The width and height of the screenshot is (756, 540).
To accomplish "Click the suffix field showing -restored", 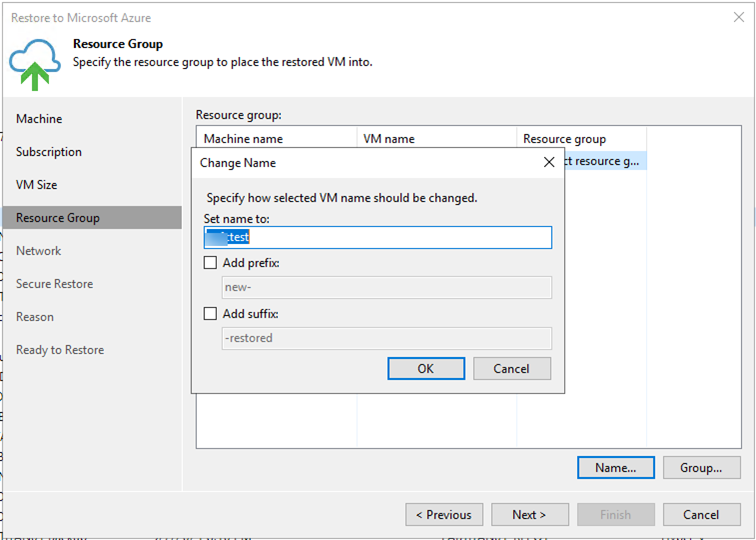I will click(387, 338).
